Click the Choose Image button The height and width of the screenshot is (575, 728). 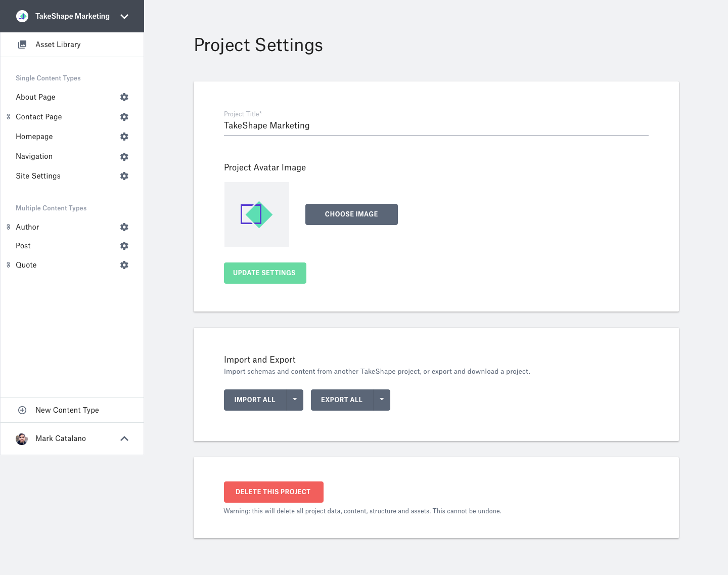(351, 214)
